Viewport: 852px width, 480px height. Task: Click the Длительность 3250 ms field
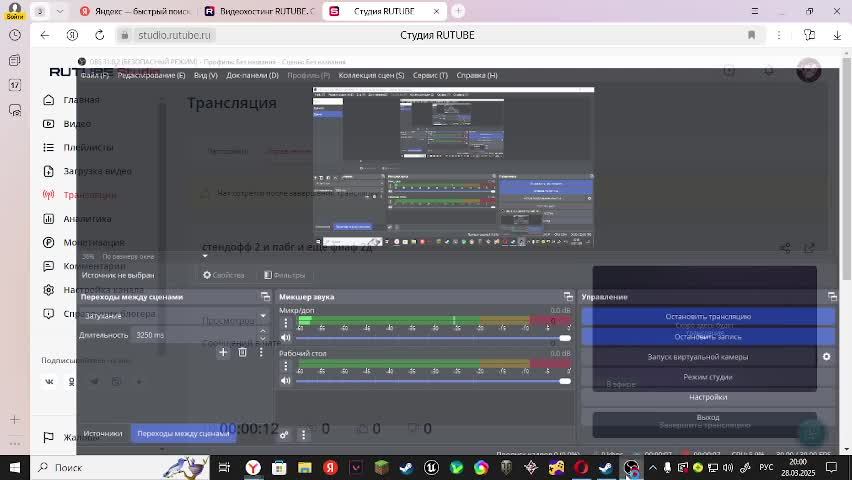click(193, 335)
